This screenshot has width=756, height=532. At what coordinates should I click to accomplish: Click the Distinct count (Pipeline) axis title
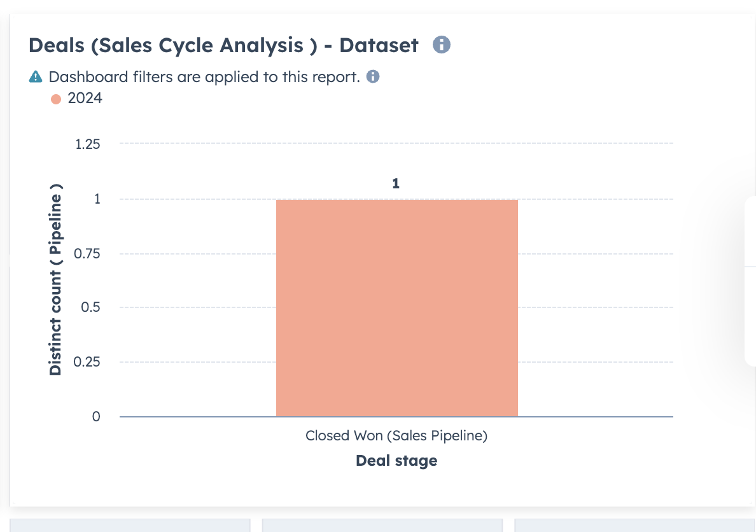pyautogui.click(x=55, y=280)
